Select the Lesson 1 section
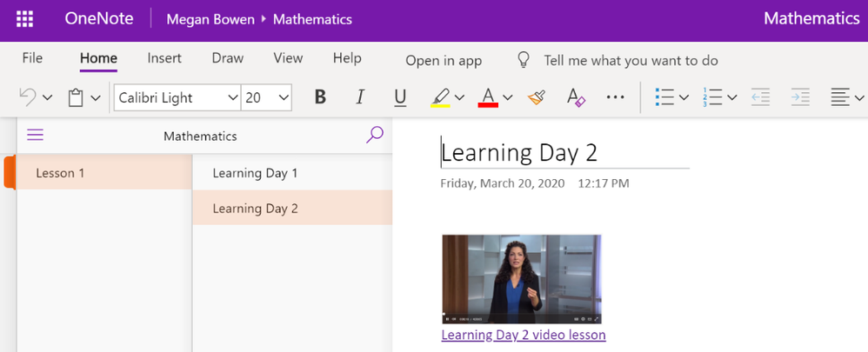The height and width of the screenshot is (352, 868). coord(104,173)
